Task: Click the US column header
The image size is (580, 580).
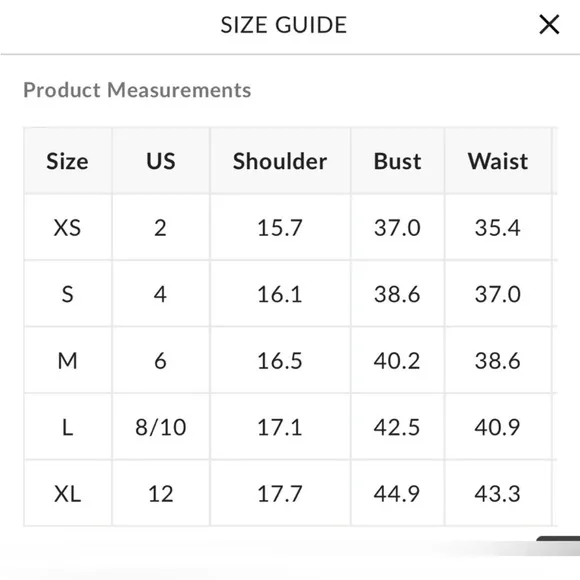Action: 161,161
